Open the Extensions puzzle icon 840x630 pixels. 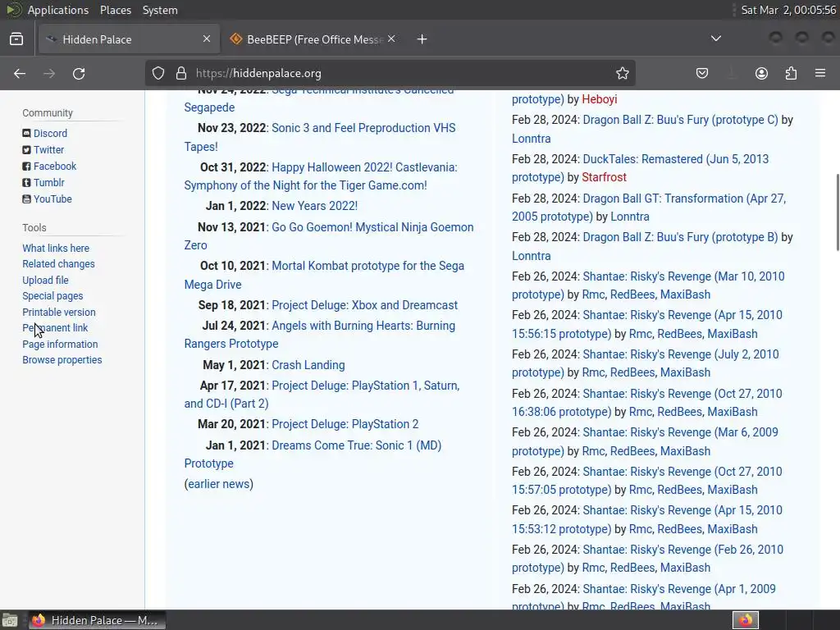tap(791, 73)
